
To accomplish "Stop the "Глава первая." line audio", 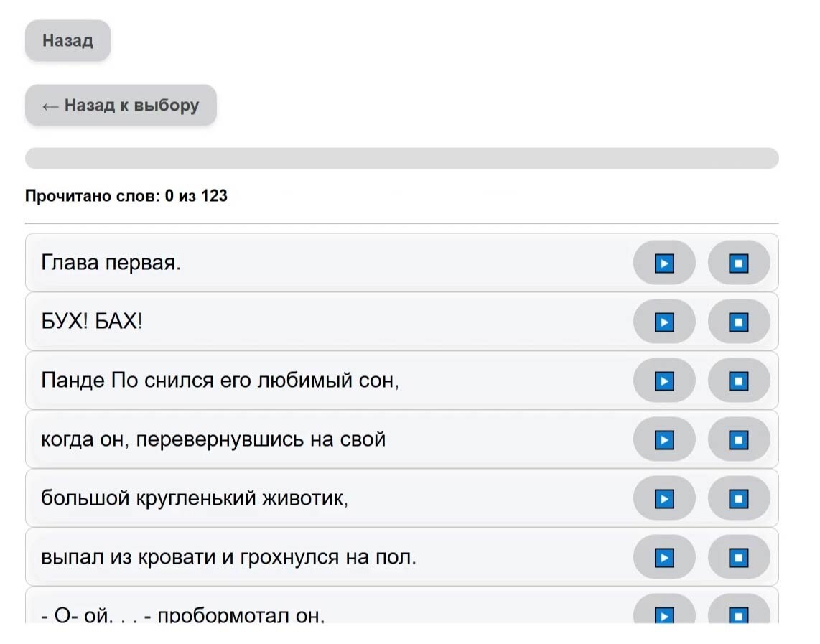I will coord(739,263).
